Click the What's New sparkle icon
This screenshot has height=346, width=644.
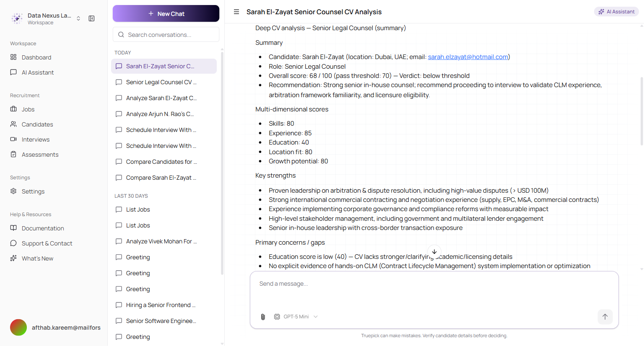click(x=13, y=258)
